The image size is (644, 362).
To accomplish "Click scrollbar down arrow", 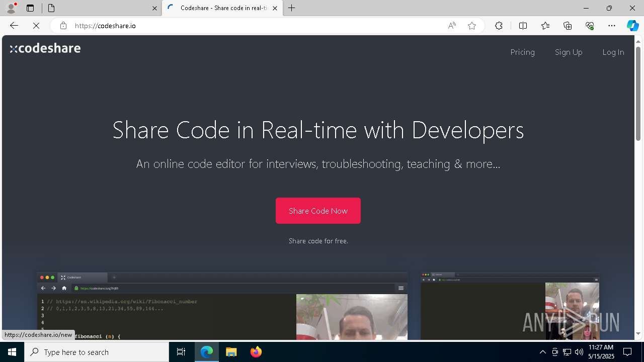I will pos(638,334).
